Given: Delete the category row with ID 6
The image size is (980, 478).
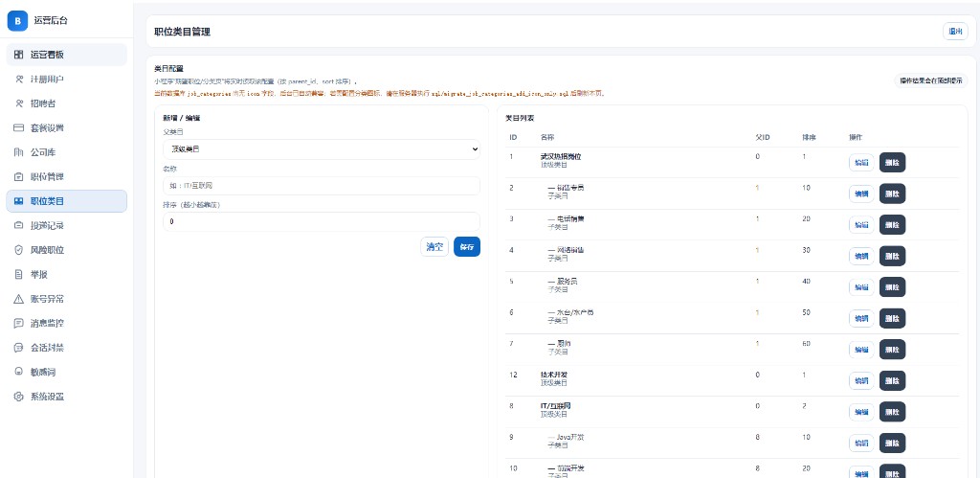Looking at the screenshot, I should tap(892, 318).
